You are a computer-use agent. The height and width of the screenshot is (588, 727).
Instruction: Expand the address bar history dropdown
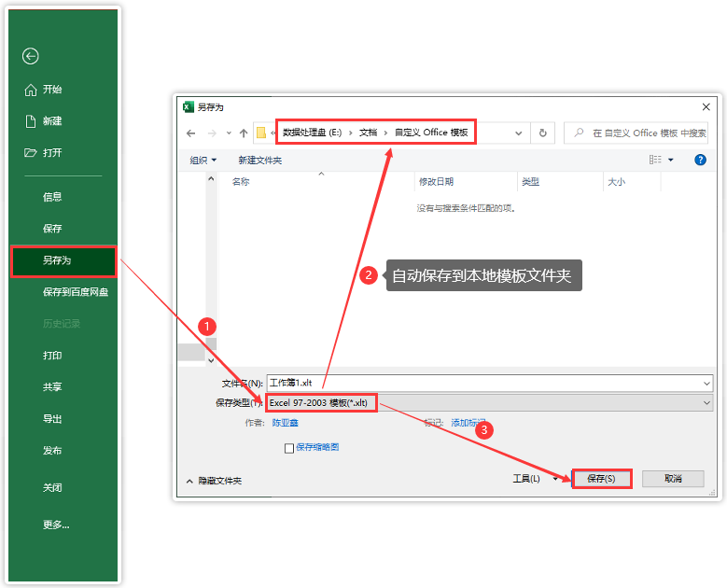(x=518, y=133)
